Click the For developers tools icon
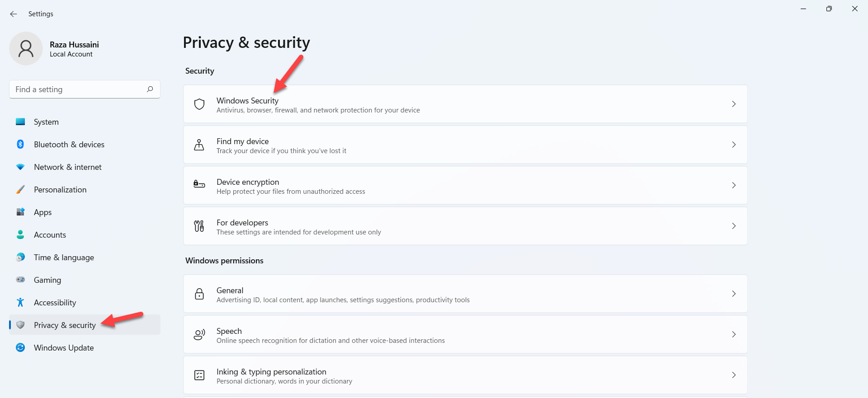Image resolution: width=868 pixels, height=398 pixels. tap(199, 226)
